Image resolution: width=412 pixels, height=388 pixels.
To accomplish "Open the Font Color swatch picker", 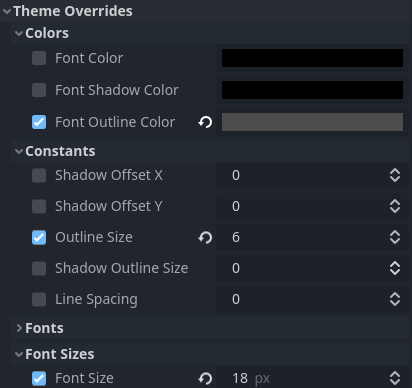I will coord(312,58).
